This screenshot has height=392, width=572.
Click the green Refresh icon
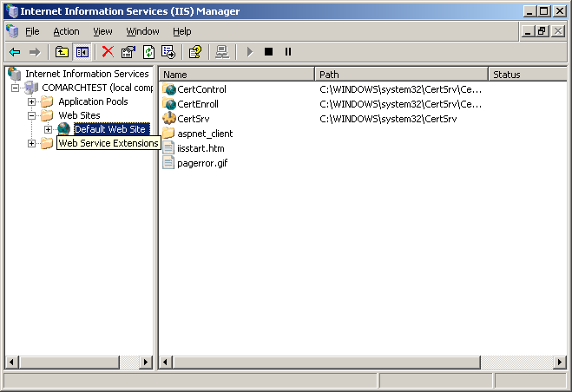point(148,52)
